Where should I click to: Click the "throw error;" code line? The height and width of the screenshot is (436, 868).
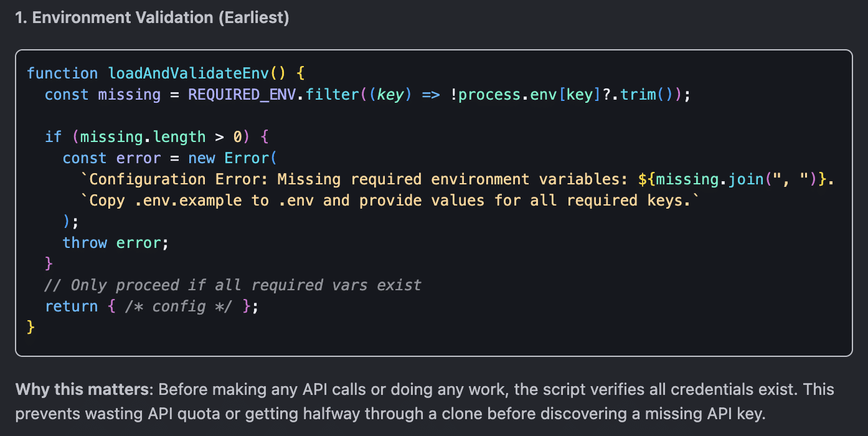[116, 243]
